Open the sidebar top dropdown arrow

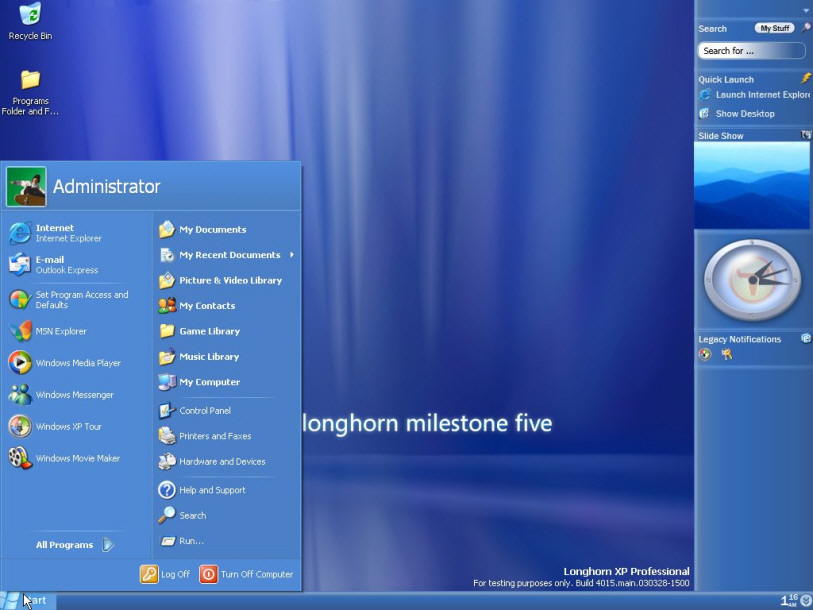tap(807, 10)
